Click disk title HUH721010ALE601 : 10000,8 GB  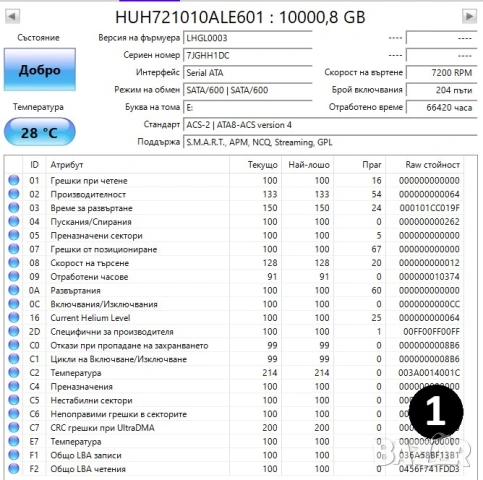click(240, 17)
